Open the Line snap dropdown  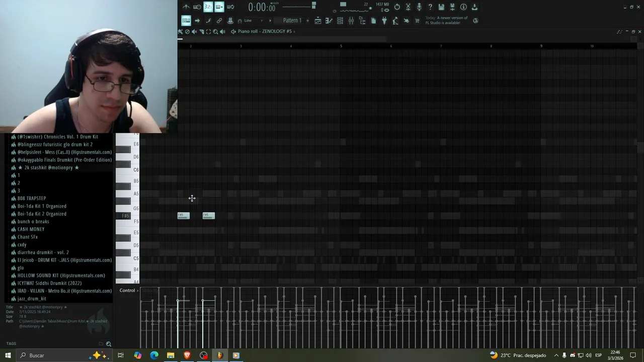click(x=255, y=21)
